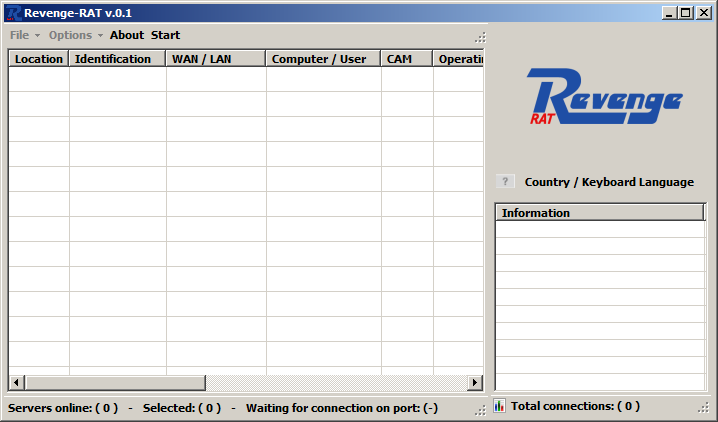The image size is (718, 422).
Task: Click the Revenge RAT logo image
Action: [x=604, y=99]
